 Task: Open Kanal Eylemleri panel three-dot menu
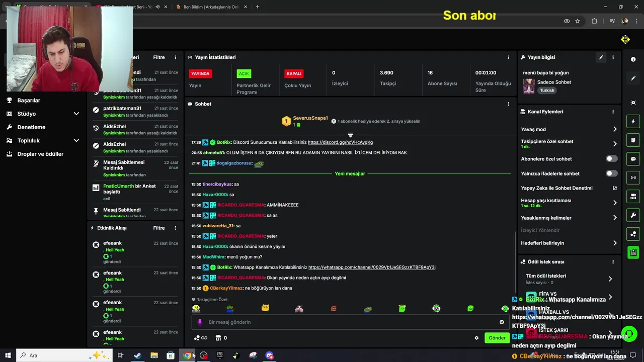[613, 112]
